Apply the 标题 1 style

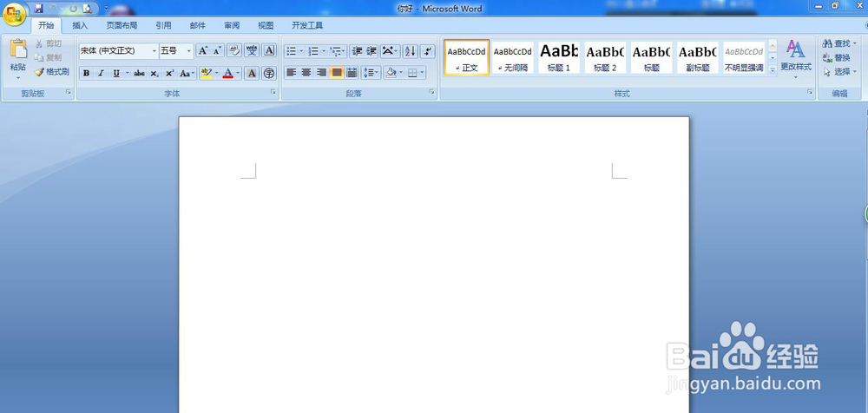click(558, 57)
